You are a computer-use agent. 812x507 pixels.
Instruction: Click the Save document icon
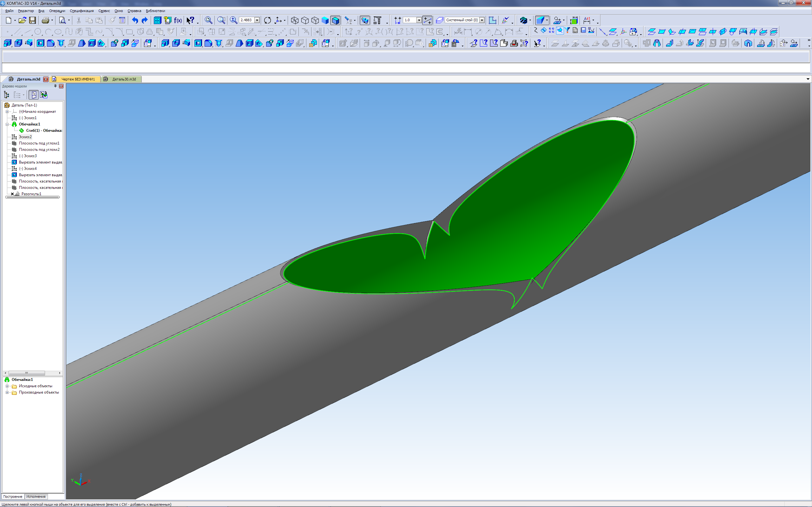(33, 21)
